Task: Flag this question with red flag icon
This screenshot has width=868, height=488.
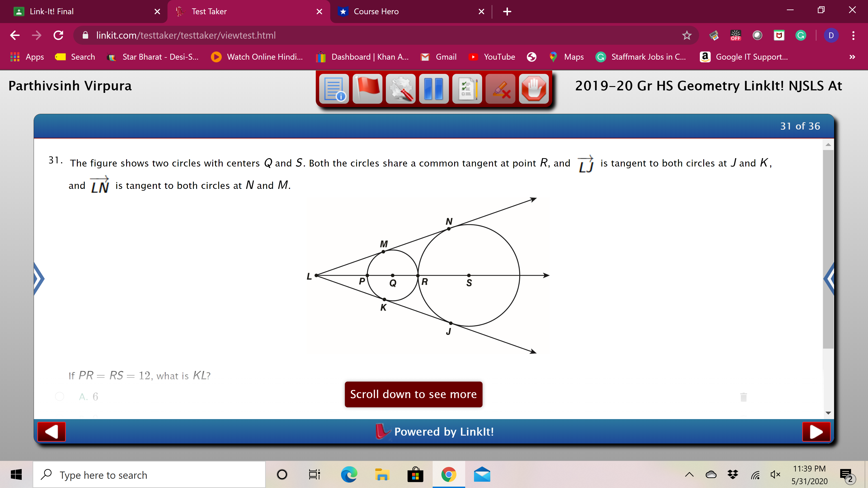Action: [x=367, y=89]
